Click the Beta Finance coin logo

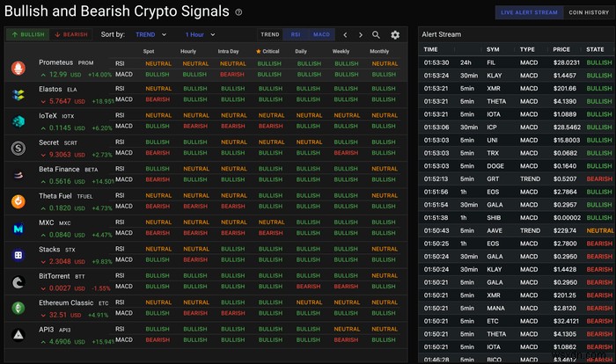click(x=18, y=175)
